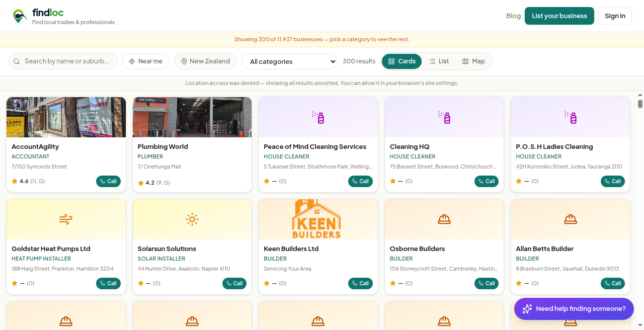Screen dimensions: 644x330
Task: Click the spray bottle icon on P.O.S.H Ladies Cleaning card
Action: pyautogui.click(x=570, y=117)
